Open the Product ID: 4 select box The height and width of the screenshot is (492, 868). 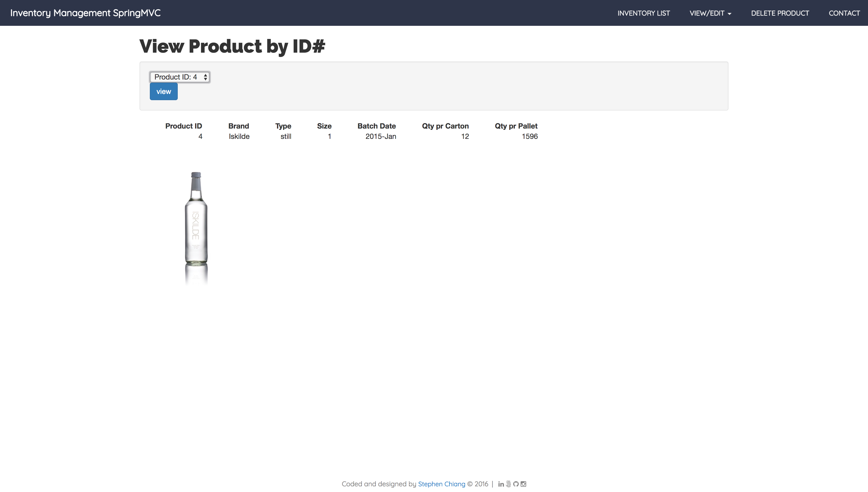180,77
